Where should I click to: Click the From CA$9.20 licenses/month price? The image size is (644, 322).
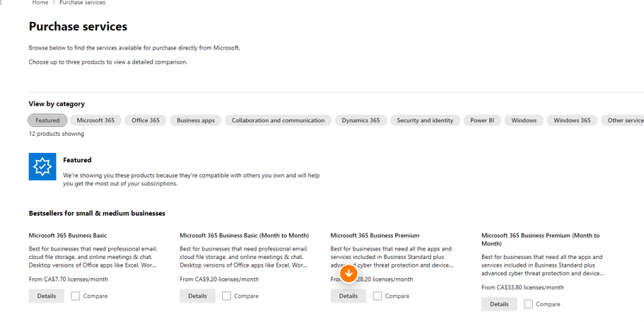219,280
